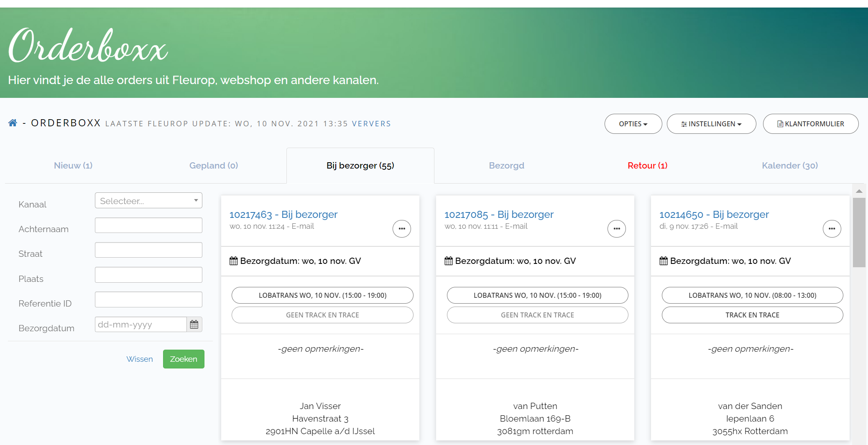868x445 pixels.
Task: Open the three-dots menu of order 10217085
Action: [x=617, y=229]
